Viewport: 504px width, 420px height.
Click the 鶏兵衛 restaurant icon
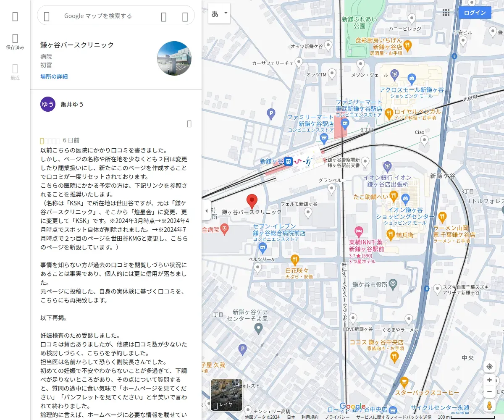tap(390, 234)
